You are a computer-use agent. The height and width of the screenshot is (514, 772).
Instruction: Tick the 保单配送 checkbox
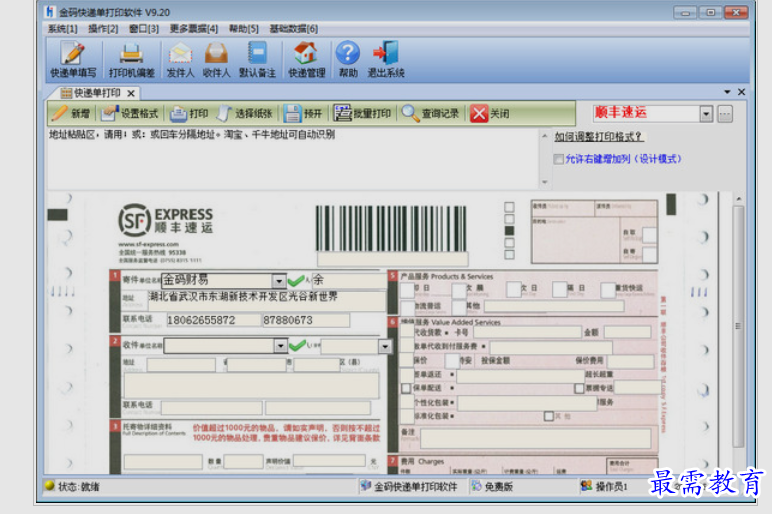pyautogui.click(x=406, y=388)
